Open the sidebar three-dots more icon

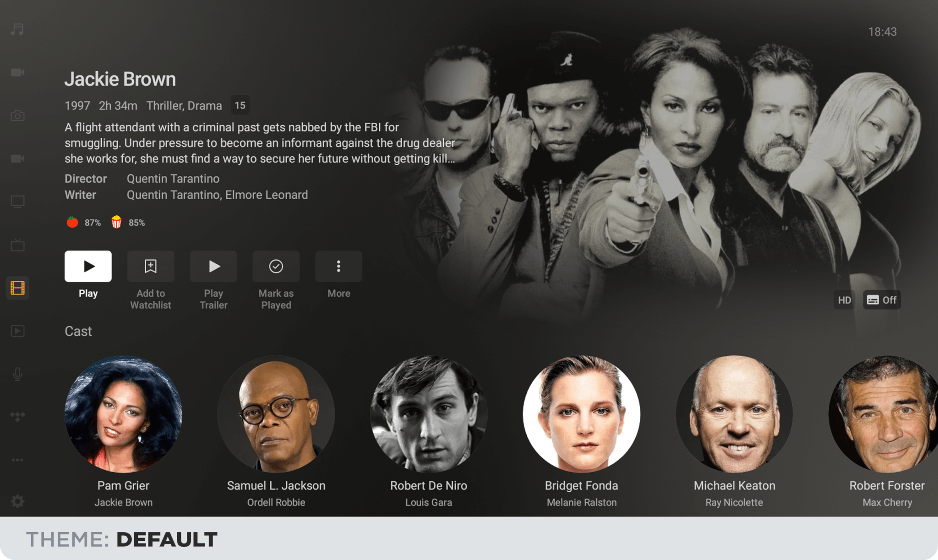(x=17, y=460)
